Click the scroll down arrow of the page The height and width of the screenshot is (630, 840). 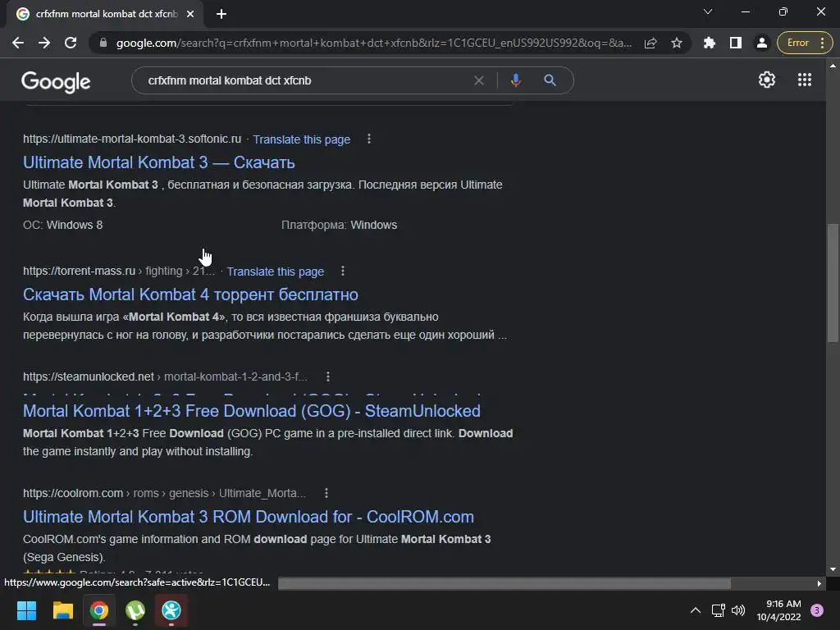pyautogui.click(x=833, y=569)
